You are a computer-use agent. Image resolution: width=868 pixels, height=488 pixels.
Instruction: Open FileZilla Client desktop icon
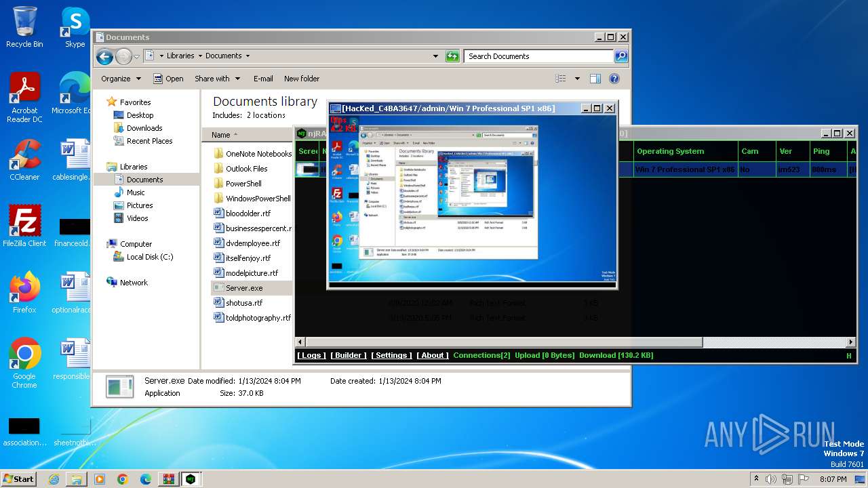[x=24, y=226]
